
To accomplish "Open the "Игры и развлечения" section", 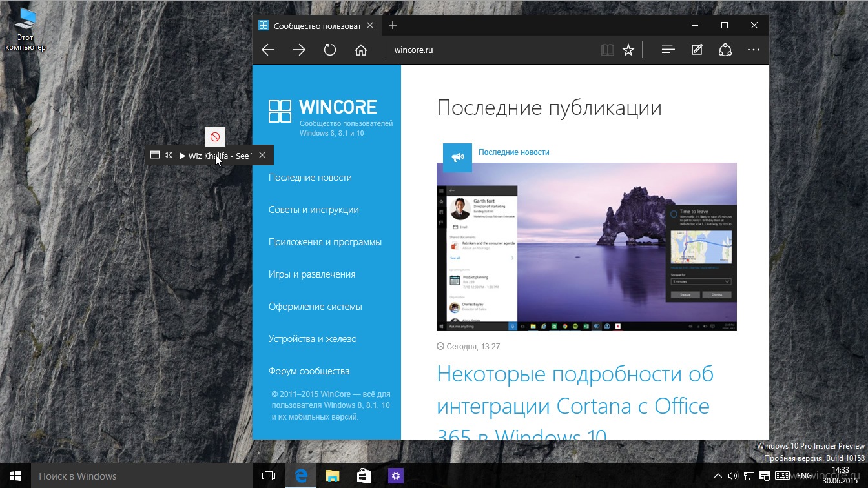I will [312, 274].
